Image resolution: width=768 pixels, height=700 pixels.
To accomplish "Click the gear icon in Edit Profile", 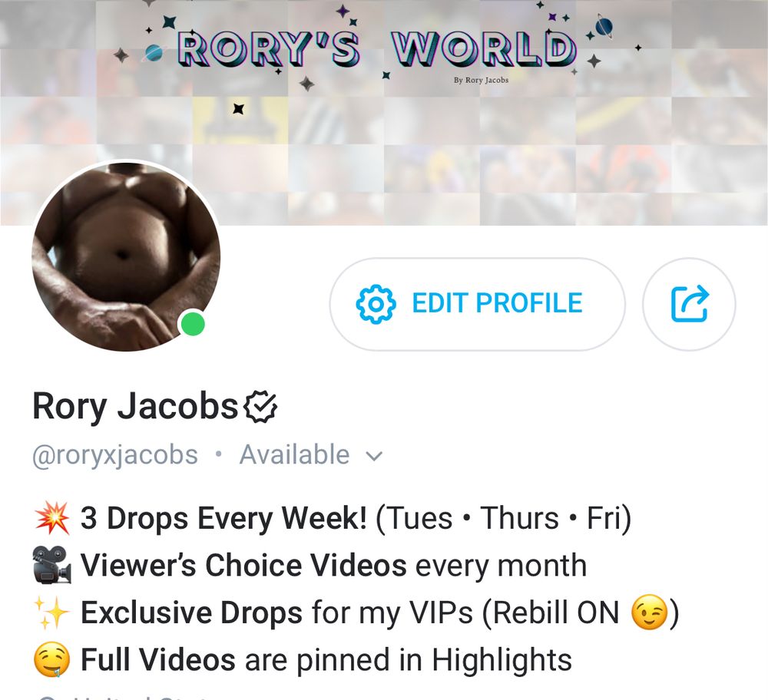I will 376,304.
